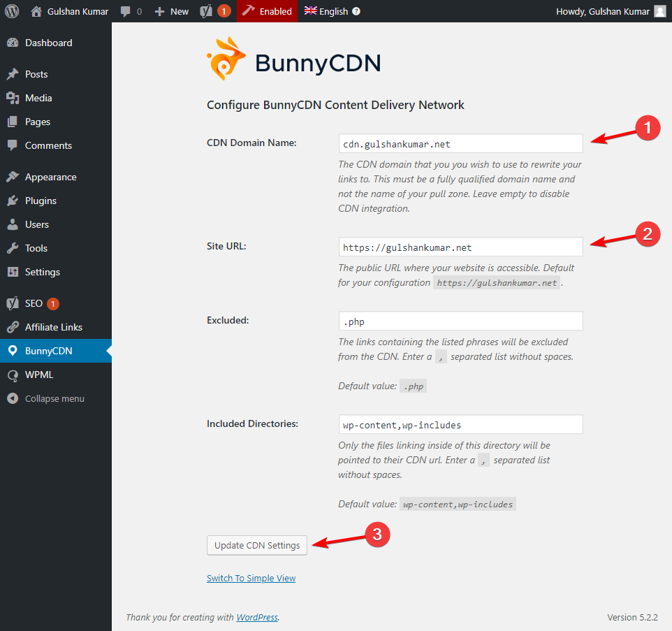Click the CDN Domain Name input field
The image size is (672, 631).
(461, 144)
